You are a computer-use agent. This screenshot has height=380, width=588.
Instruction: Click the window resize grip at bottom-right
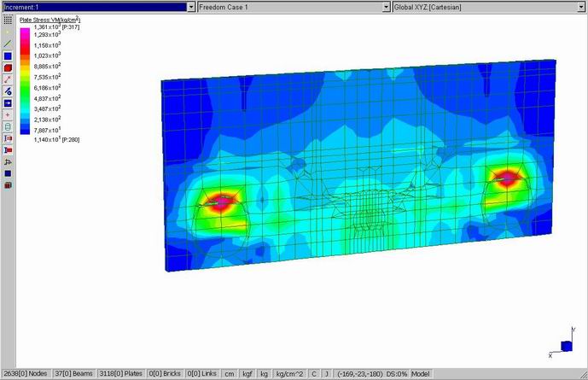tap(584, 374)
